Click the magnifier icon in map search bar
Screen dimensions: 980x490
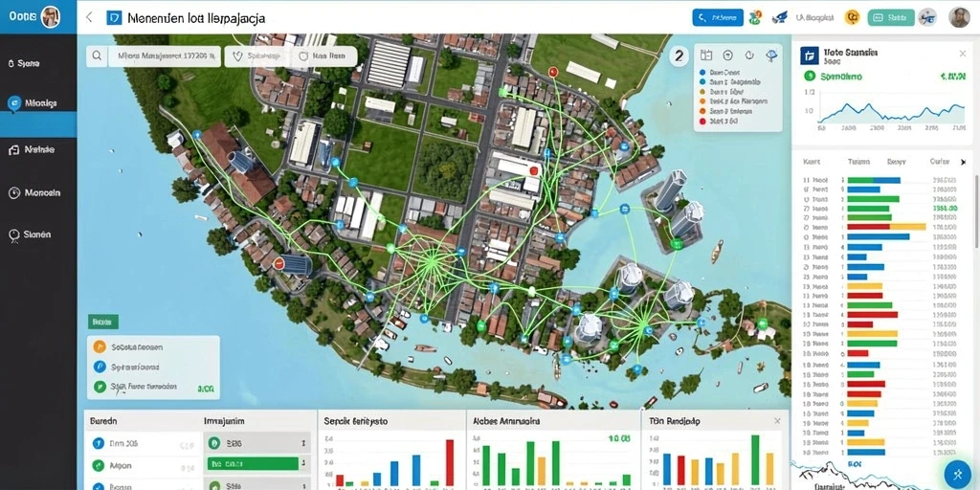click(x=97, y=56)
